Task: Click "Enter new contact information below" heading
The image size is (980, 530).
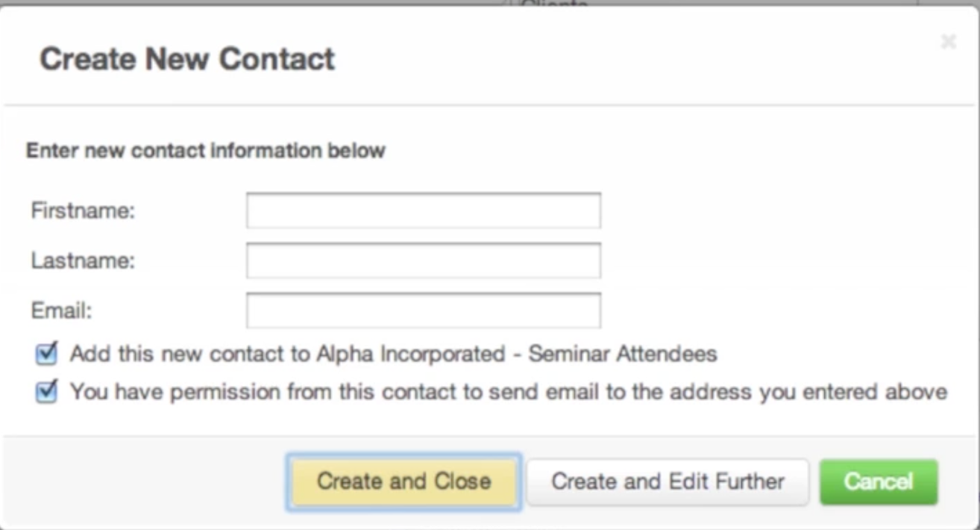Action: coord(205,151)
